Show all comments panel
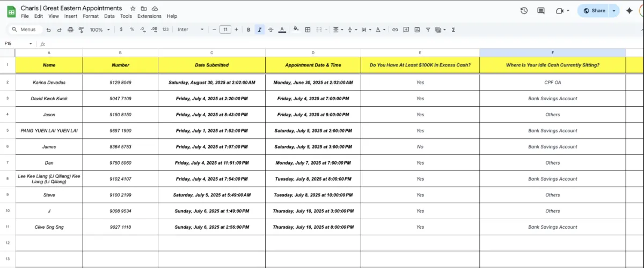 tap(541, 11)
